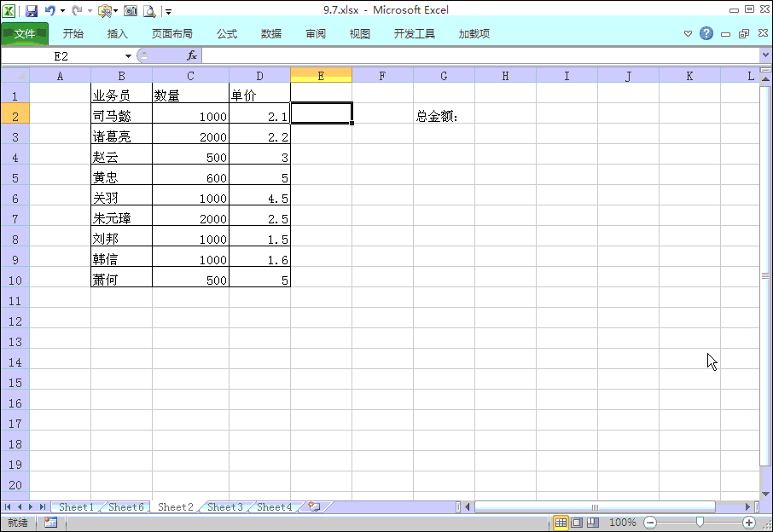Click the greyed Redo arrow icon
Image resolution: width=773 pixels, height=532 pixels.
pyautogui.click(x=77, y=10)
